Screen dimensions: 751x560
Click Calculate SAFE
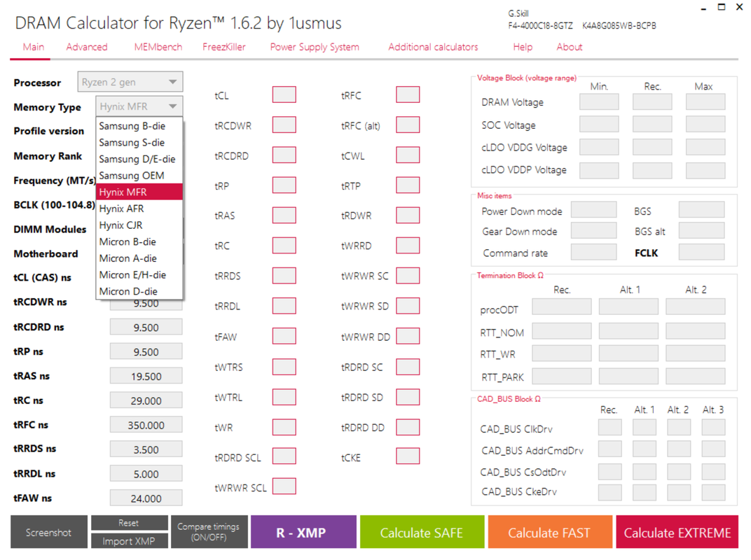point(422,532)
